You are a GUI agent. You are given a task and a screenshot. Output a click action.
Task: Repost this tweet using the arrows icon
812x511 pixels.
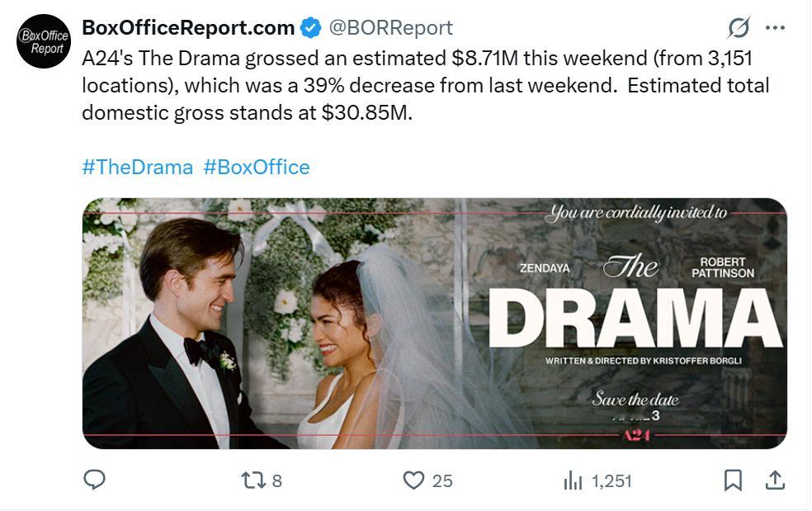[x=251, y=480]
